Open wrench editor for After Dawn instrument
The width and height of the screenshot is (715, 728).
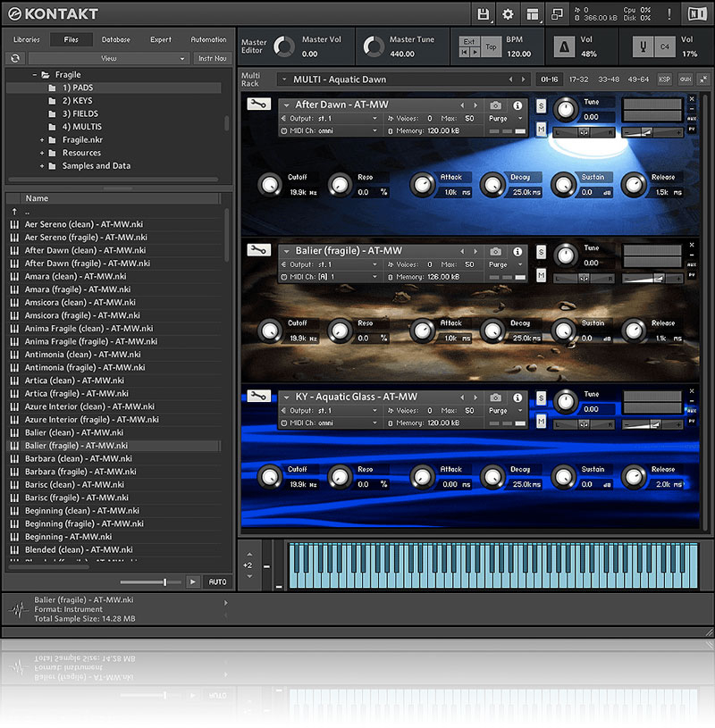pos(258,105)
